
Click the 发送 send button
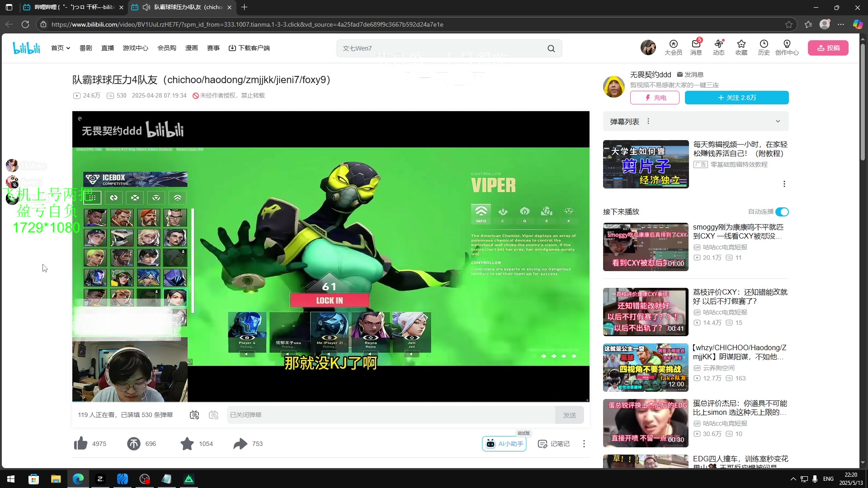tap(570, 415)
